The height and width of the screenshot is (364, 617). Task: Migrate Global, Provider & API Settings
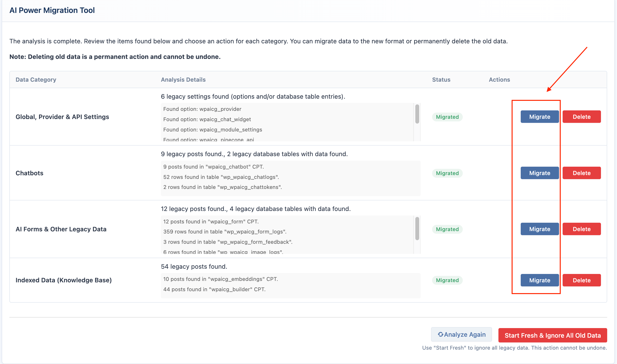pyautogui.click(x=540, y=117)
